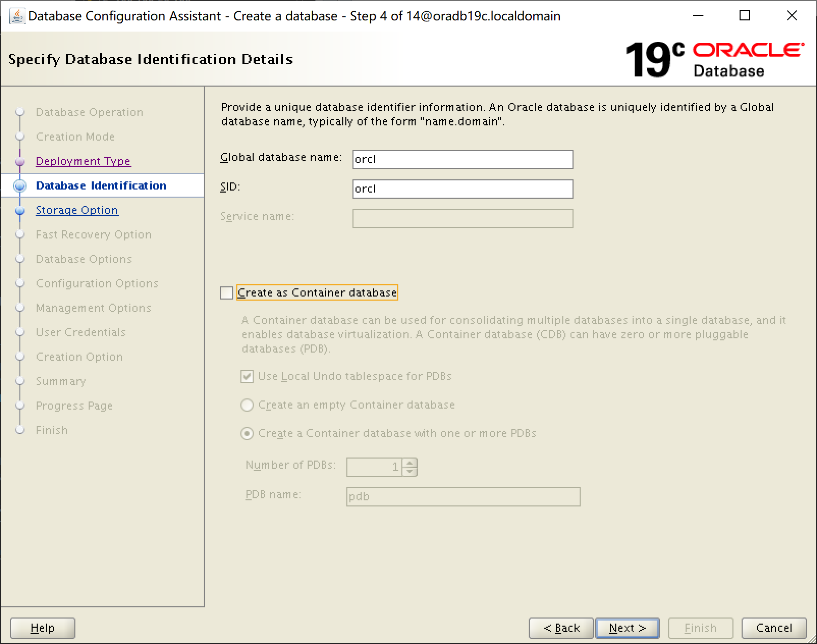Click the Fast Recovery Option step
817x644 pixels.
[x=94, y=234]
